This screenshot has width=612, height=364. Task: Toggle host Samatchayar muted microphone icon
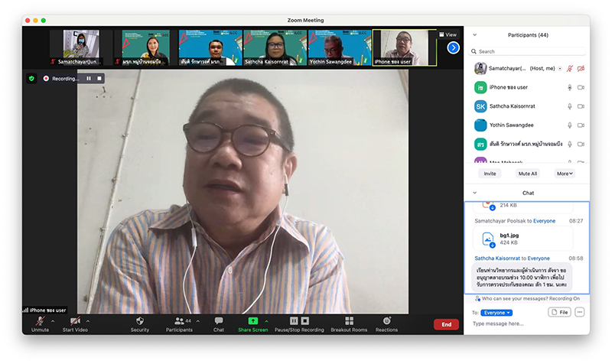click(x=569, y=69)
